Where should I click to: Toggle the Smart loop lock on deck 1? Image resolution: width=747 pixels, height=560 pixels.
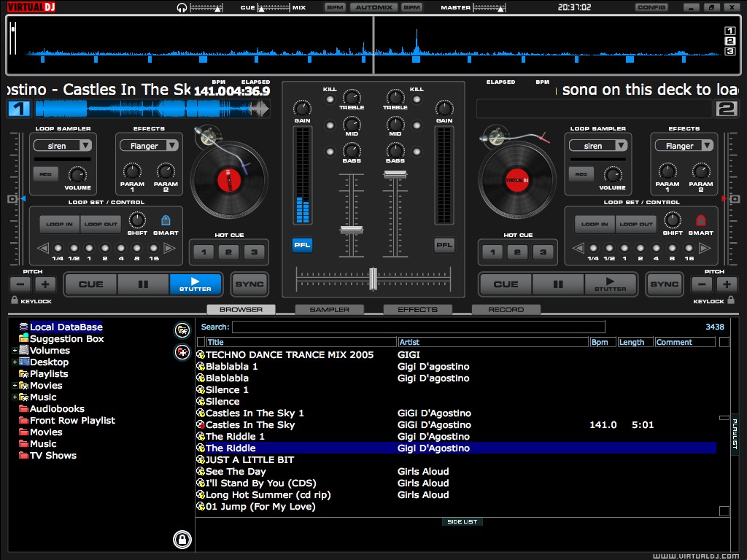pyautogui.click(x=166, y=220)
